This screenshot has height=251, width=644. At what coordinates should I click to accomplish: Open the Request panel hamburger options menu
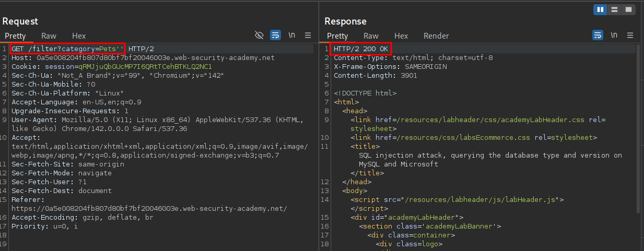pyautogui.click(x=308, y=35)
